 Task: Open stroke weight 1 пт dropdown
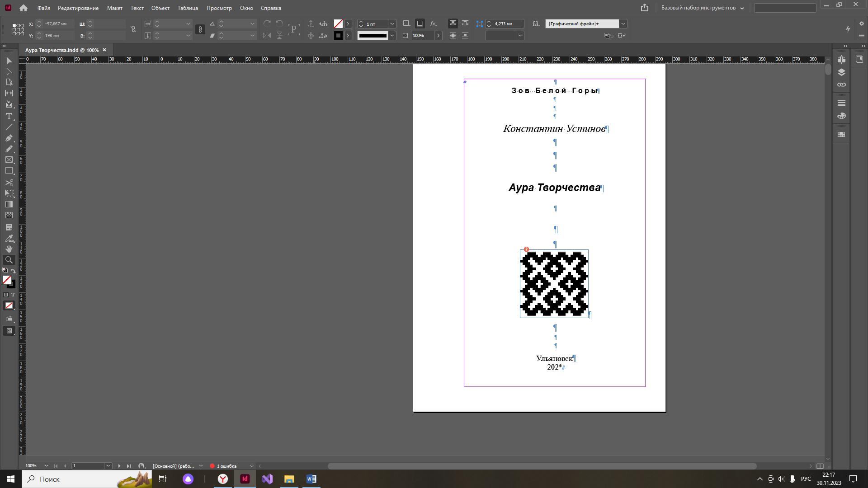[392, 23]
